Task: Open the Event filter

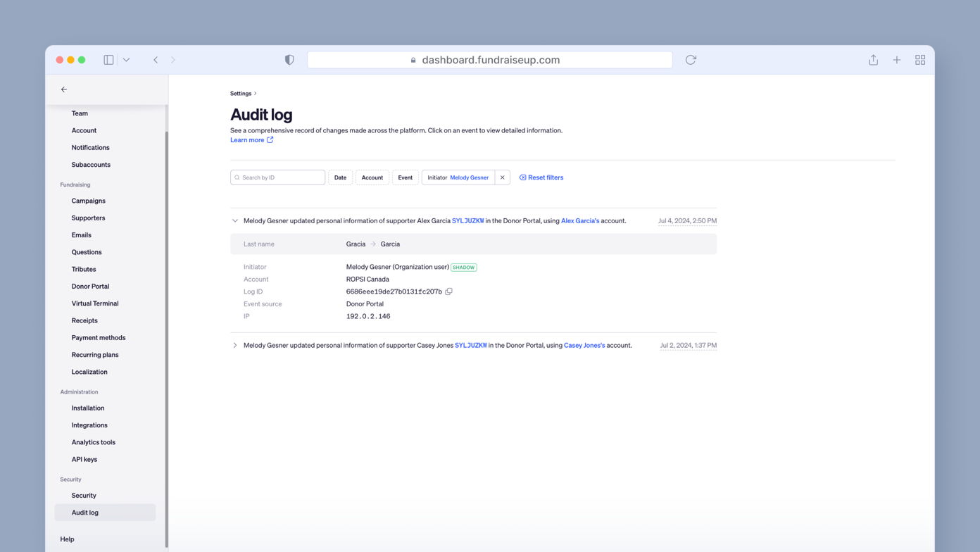Action: click(x=405, y=177)
